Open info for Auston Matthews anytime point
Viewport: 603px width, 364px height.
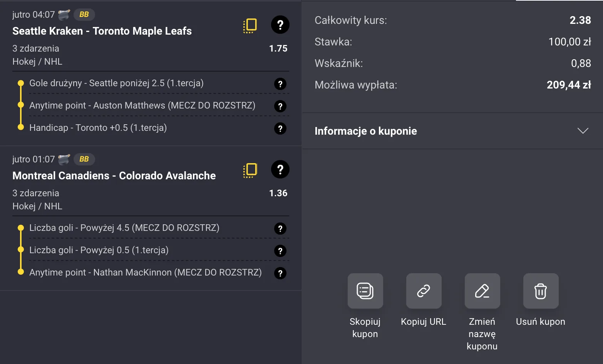click(280, 106)
